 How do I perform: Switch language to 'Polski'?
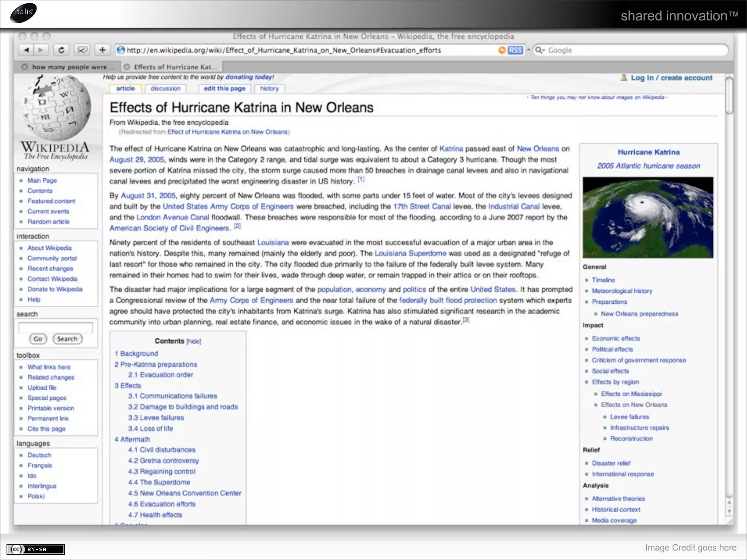(x=36, y=496)
